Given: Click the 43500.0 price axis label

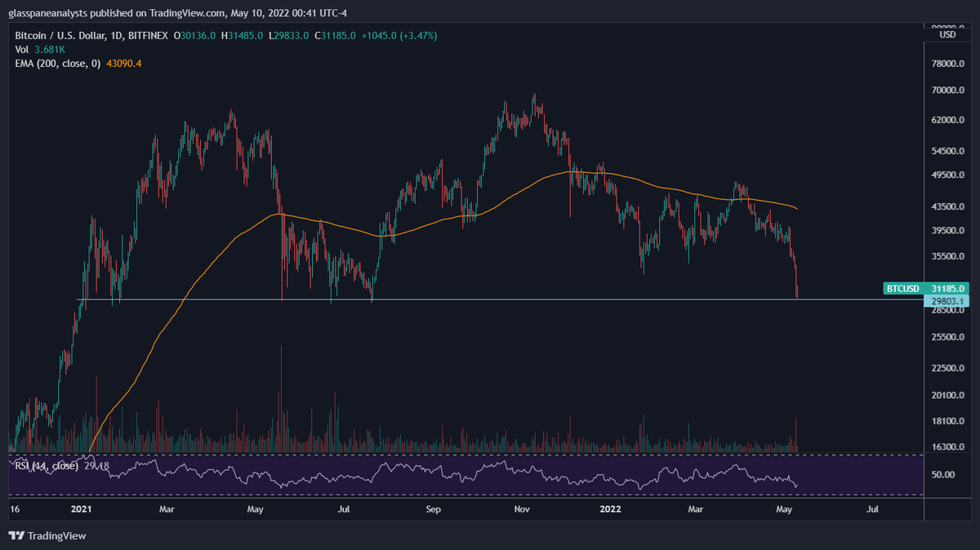Looking at the screenshot, I should pos(950,207).
